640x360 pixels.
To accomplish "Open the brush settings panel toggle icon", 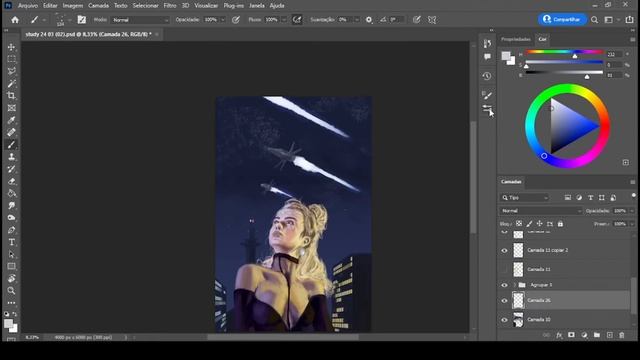I will click(x=82, y=20).
